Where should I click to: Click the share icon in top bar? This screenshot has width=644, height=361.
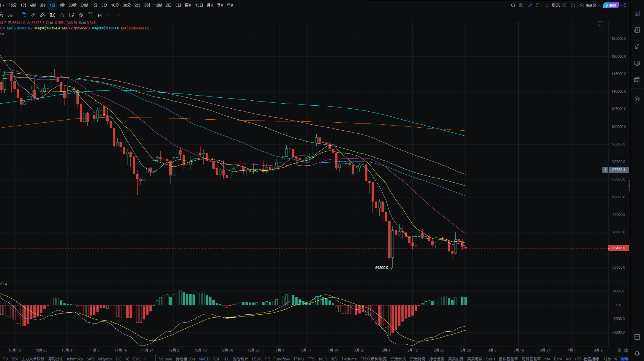coord(624,5)
